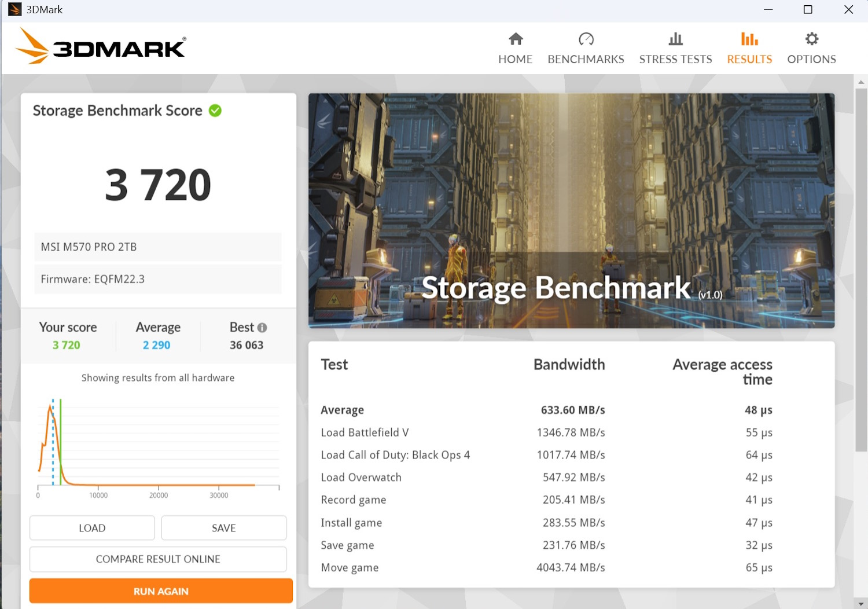Click the Results orange bars icon
This screenshot has height=609, width=868.
[749, 39]
